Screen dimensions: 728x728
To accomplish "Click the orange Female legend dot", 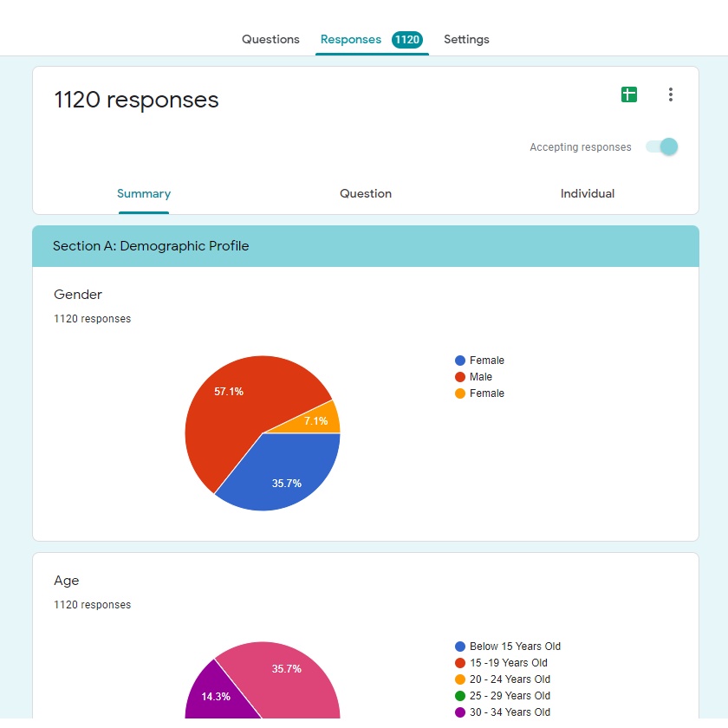I will point(460,393).
